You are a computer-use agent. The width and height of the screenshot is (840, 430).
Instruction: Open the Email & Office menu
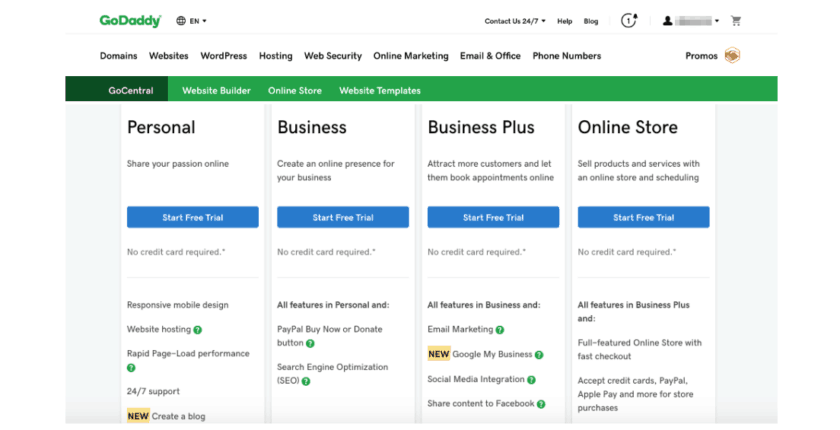click(490, 56)
